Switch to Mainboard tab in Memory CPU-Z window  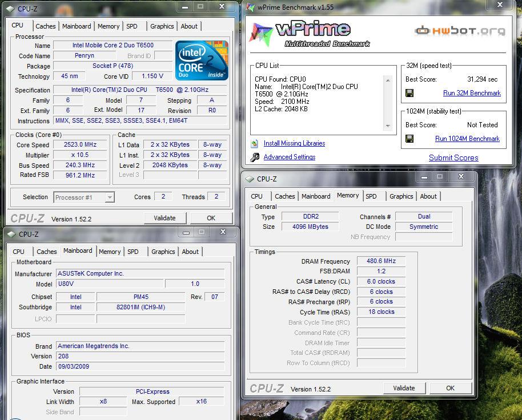(x=316, y=196)
